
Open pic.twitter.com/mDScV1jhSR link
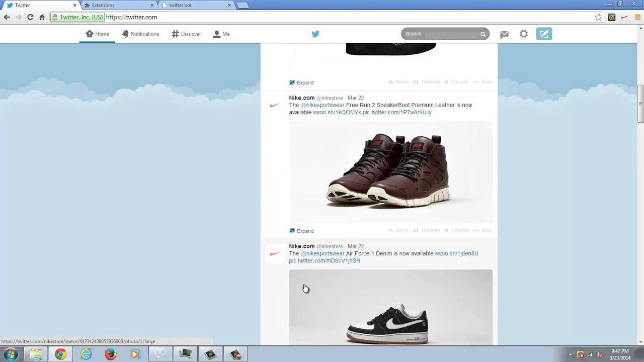tap(325, 261)
